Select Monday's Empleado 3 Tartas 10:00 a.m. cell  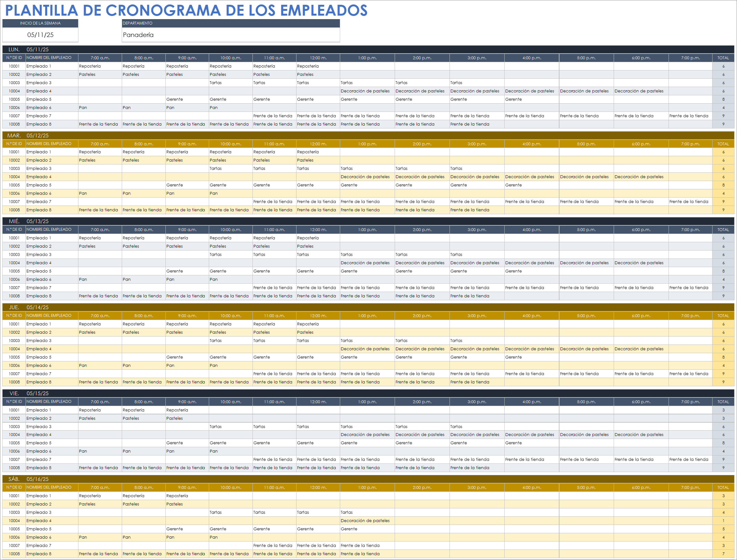(231, 83)
